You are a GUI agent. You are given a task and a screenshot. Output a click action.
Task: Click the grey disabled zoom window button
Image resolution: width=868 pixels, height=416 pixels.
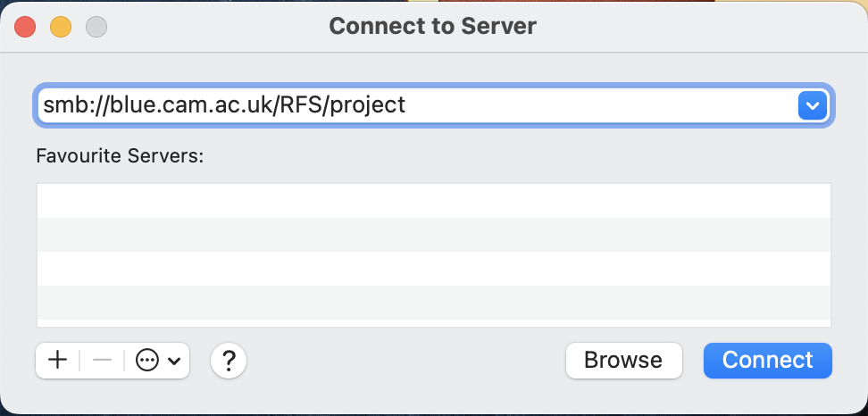tap(96, 27)
